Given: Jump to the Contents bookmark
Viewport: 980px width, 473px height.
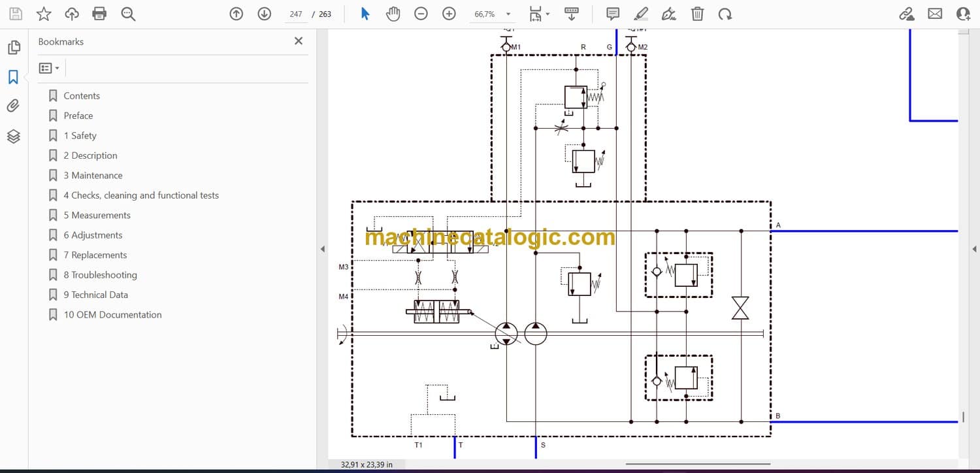Looking at the screenshot, I should [x=82, y=96].
